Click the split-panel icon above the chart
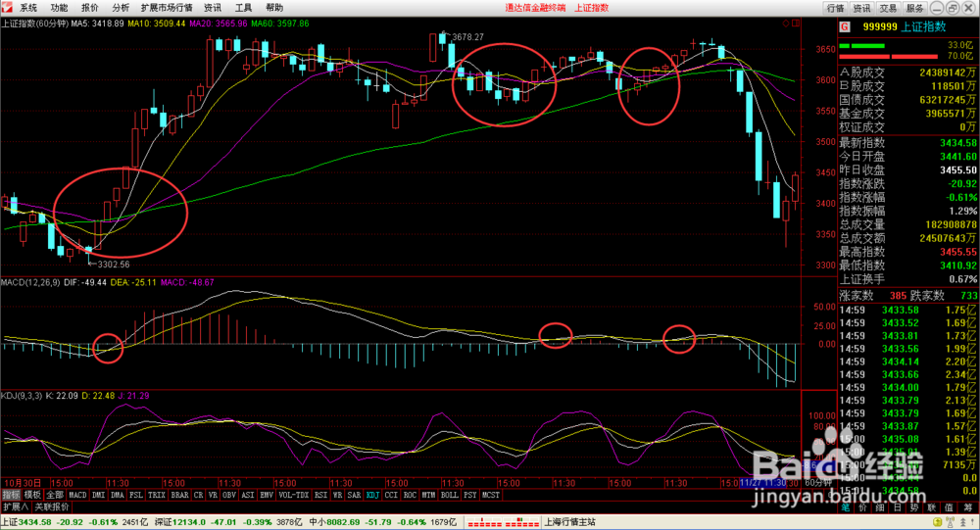This screenshot has width=980, height=530. click(x=796, y=24)
